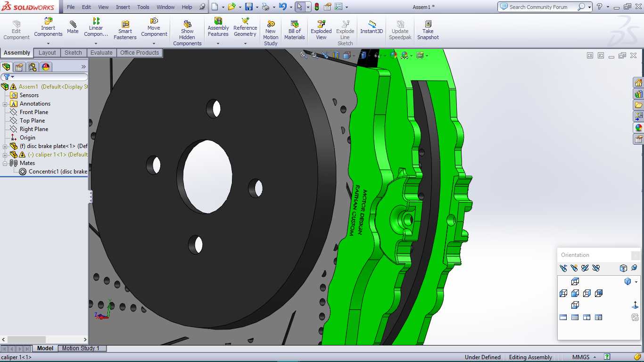
Task: Click the MMGS unit system button
Action: (581, 357)
